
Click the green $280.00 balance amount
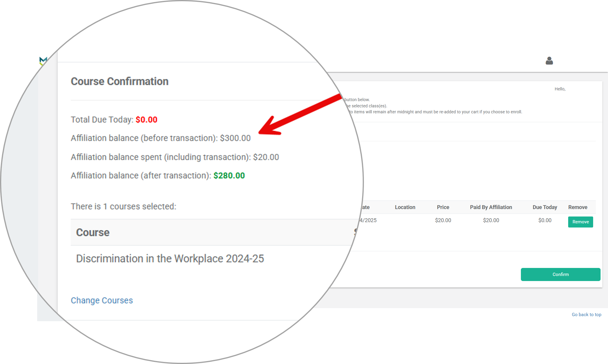[229, 175]
